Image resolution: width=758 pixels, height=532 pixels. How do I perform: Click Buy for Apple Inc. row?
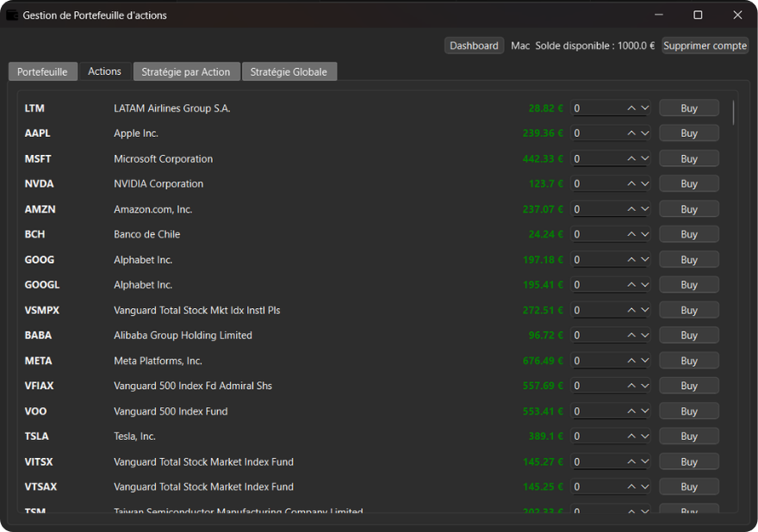pos(689,133)
